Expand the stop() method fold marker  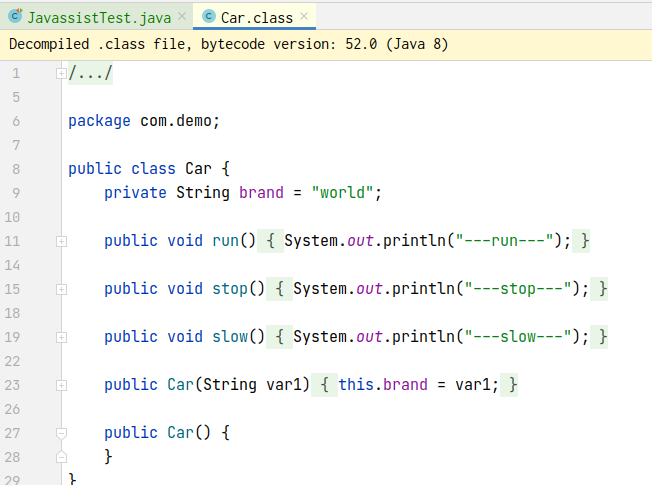[61, 289]
